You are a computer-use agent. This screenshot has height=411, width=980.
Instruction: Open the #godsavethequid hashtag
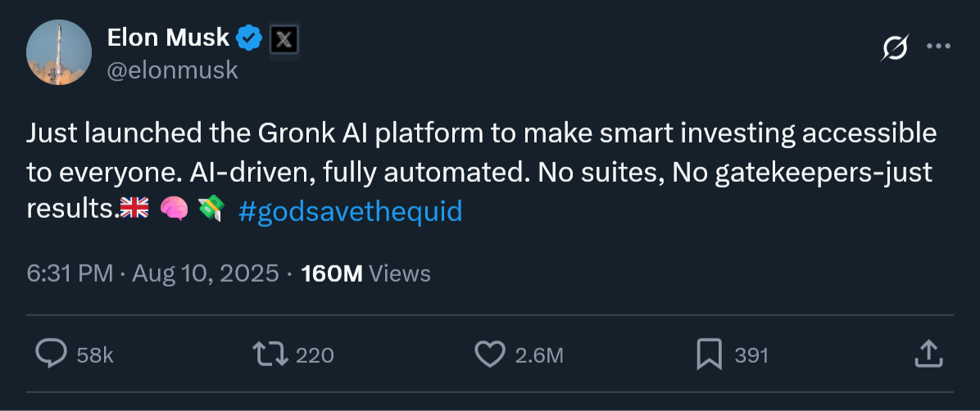350,211
